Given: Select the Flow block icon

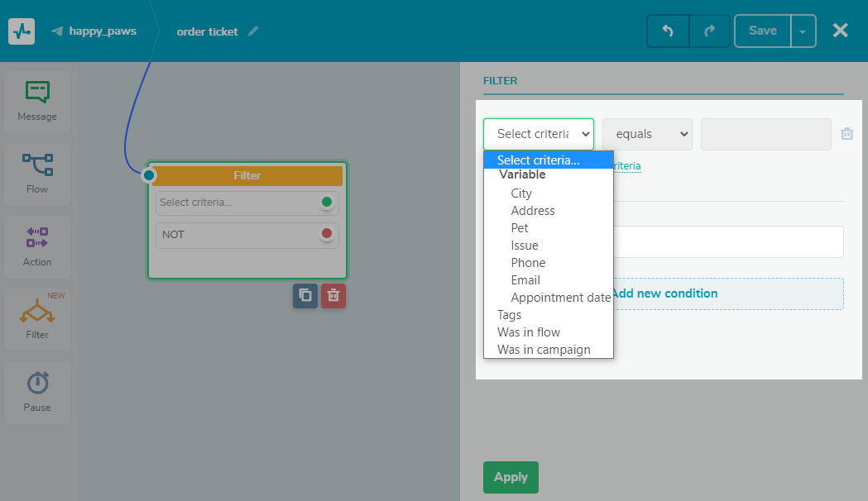Looking at the screenshot, I should point(37,174).
